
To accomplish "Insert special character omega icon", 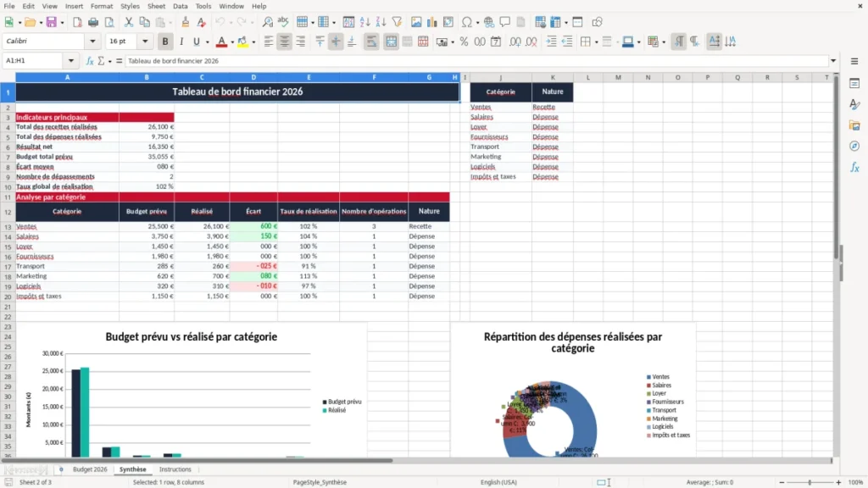I will click(x=467, y=22).
